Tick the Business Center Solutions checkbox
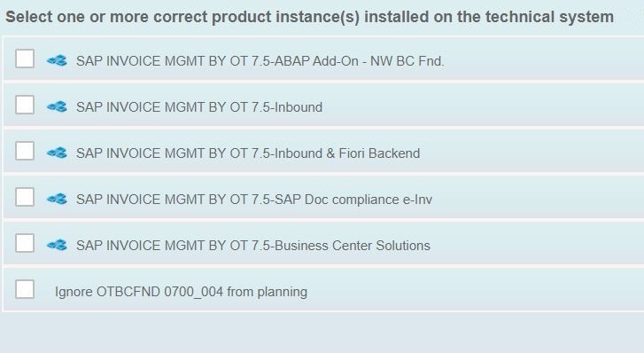 coord(25,243)
